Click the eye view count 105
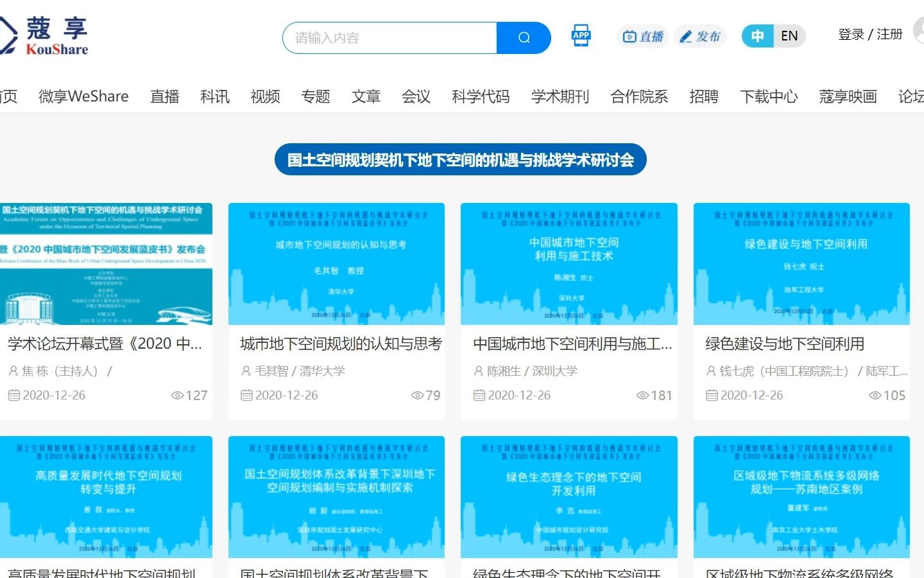The height and width of the screenshot is (578, 924). [887, 396]
